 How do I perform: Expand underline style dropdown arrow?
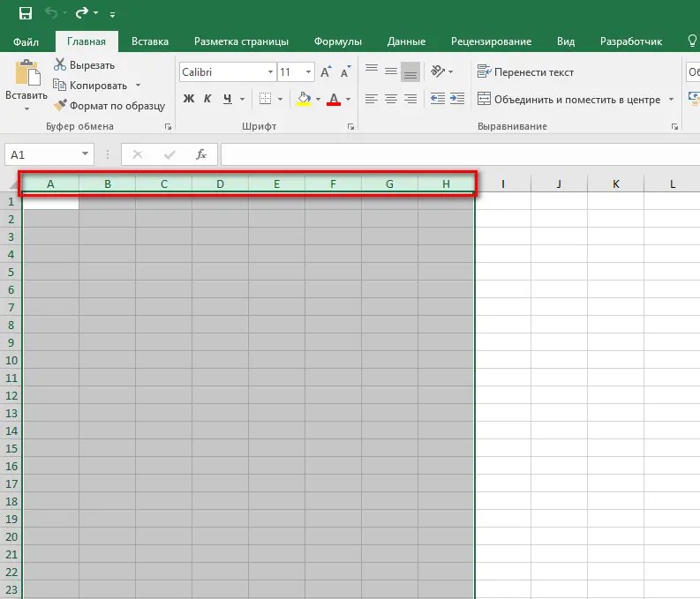(x=242, y=99)
